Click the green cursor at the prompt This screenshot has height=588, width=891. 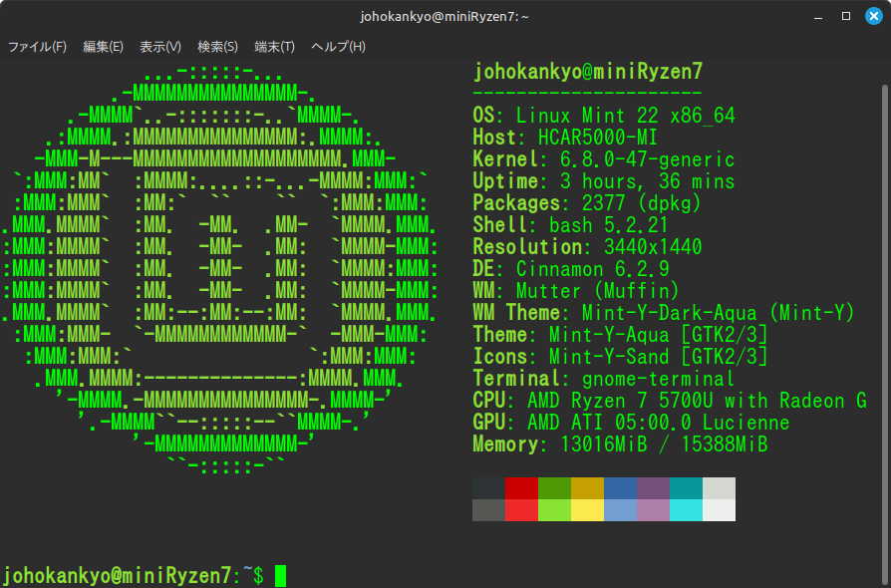281,575
